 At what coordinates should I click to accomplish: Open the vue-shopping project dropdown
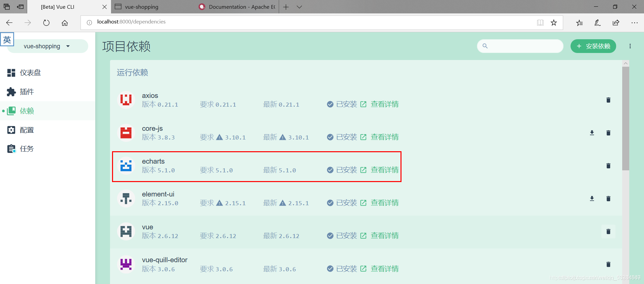(x=47, y=46)
